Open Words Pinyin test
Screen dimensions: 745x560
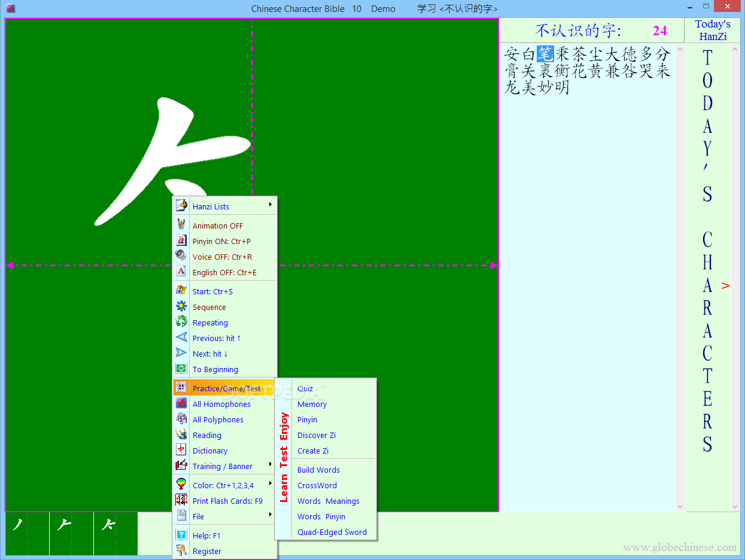pyautogui.click(x=321, y=516)
